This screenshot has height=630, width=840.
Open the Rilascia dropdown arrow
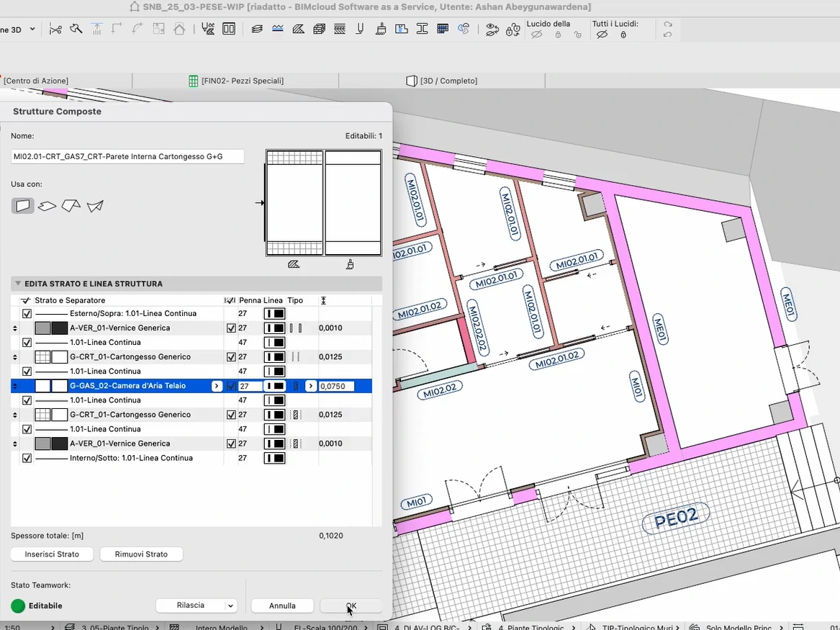click(230, 606)
